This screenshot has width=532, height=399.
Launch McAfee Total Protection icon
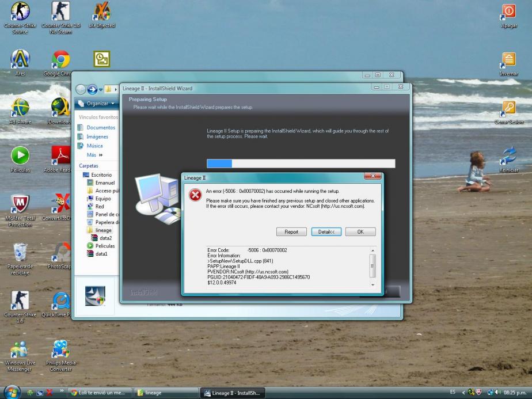[x=20, y=210]
